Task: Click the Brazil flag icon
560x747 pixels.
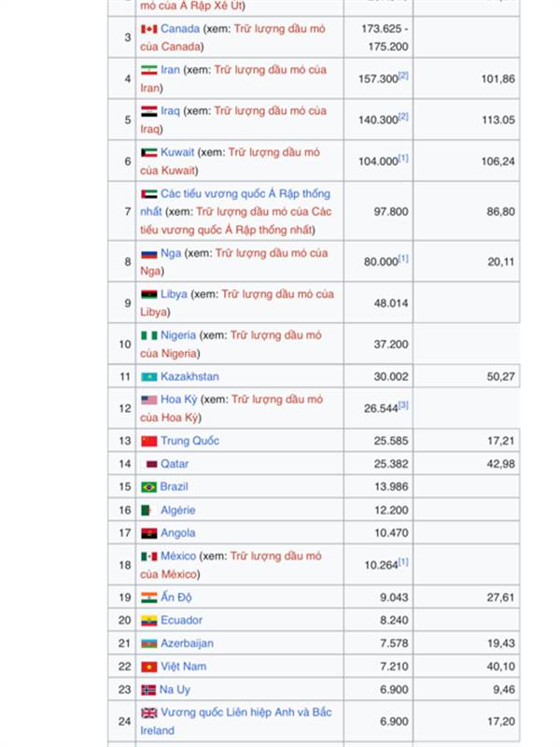Action: [x=148, y=487]
